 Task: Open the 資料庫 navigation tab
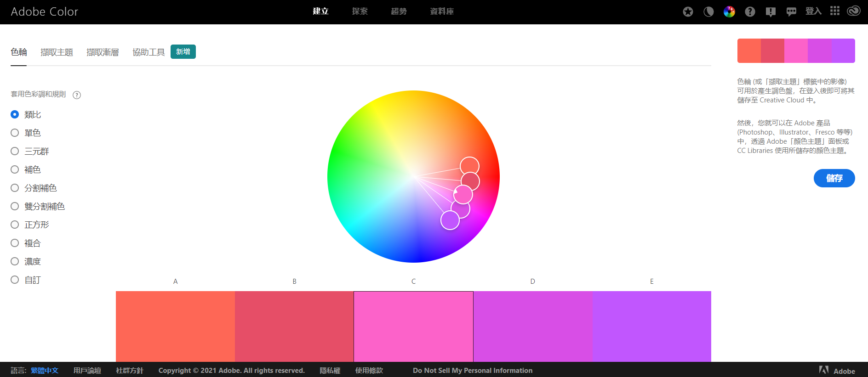(442, 11)
